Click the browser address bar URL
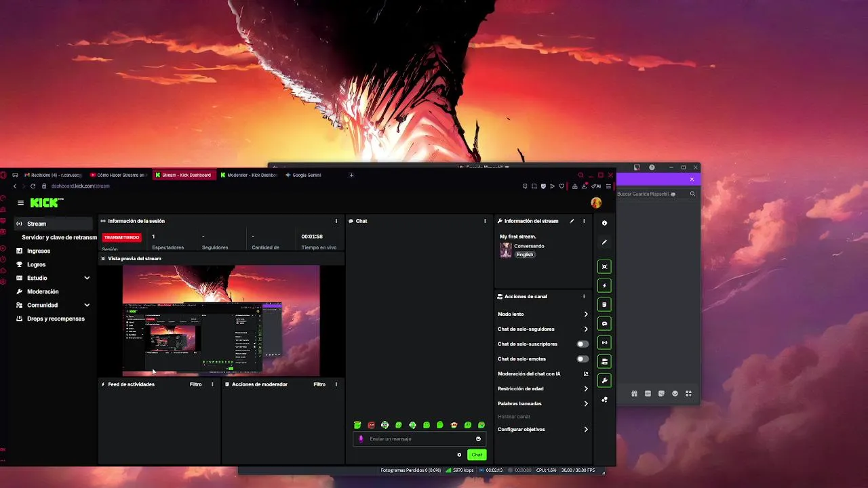This screenshot has width=868, height=488. (80, 186)
